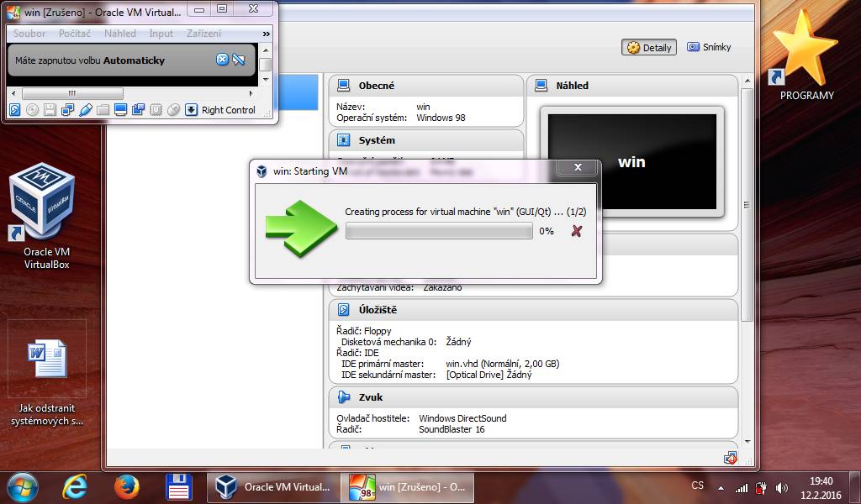Viewport: 861px width, 504px height.
Task: Open the Input menu in the VM window
Action: (x=161, y=34)
